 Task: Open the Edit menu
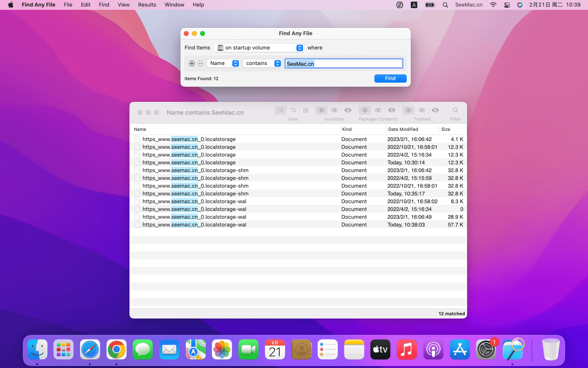86,5
